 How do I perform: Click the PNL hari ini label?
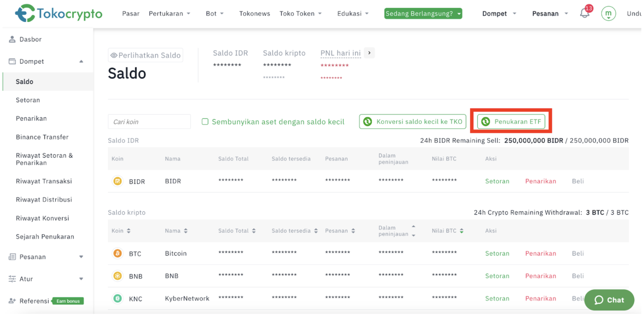point(341,53)
